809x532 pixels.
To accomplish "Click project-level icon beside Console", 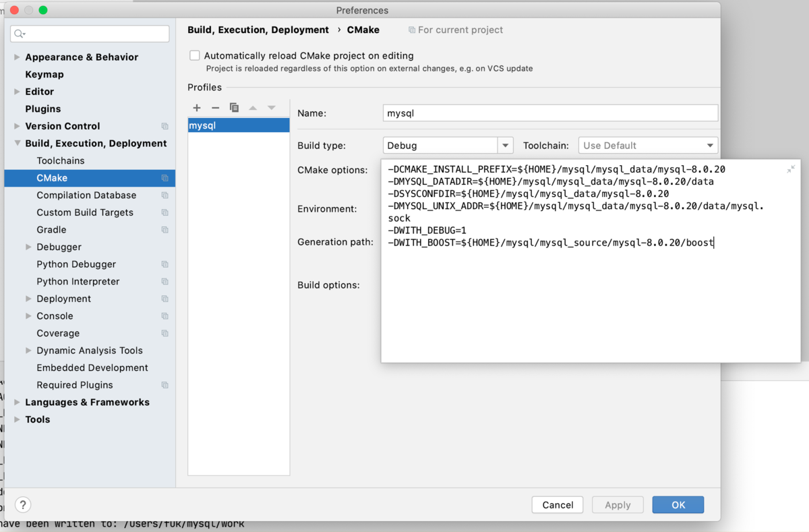I will pos(164,316).
